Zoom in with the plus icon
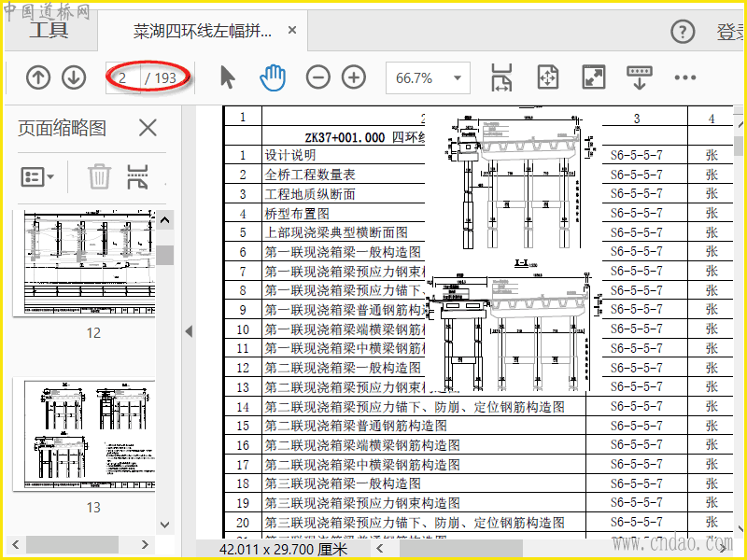Viewport: 747px width, 560px height. 354,77
